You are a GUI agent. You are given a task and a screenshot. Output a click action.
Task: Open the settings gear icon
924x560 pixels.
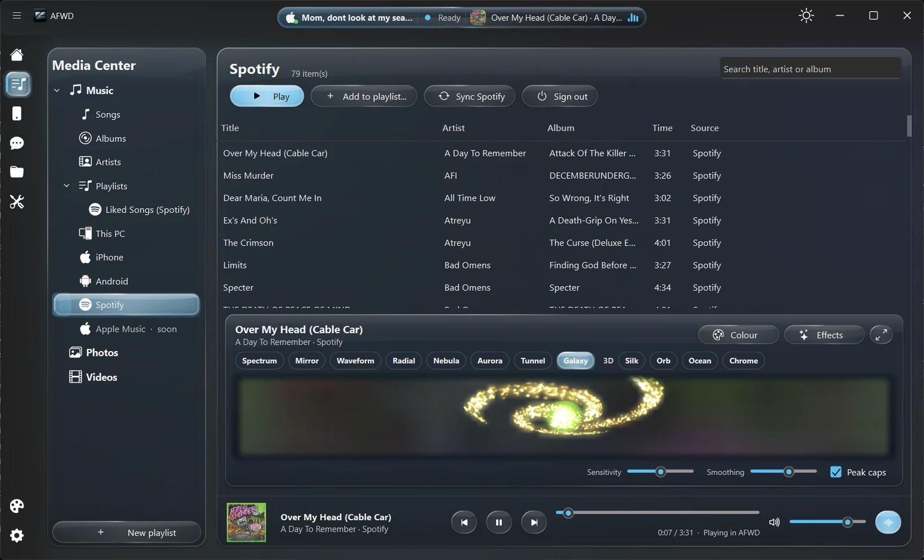tap(17, 536)
